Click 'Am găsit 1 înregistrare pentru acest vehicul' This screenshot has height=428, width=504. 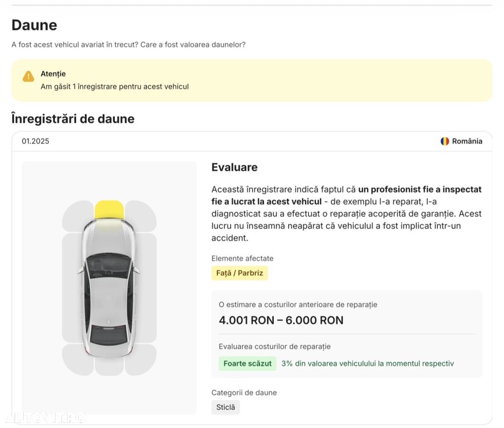(x=115, y=87)
